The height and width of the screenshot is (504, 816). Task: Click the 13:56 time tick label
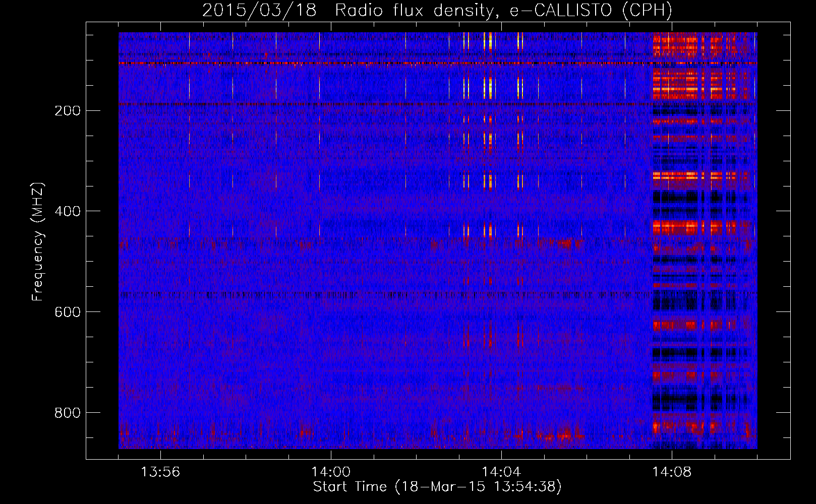pyautogui.click(x=160, y=472)
